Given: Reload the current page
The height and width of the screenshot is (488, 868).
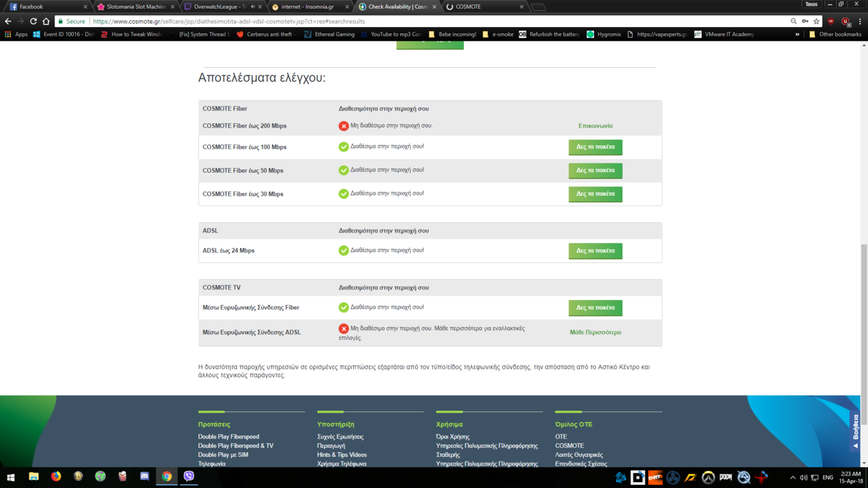Looking at the screenshot, I should click(33, 21).
